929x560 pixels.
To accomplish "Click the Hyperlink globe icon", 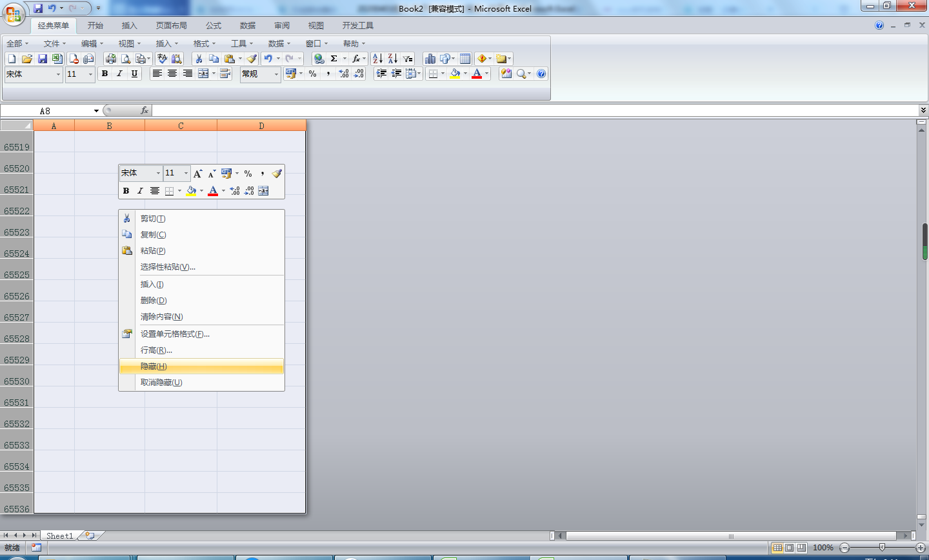I will coord(319,59).
